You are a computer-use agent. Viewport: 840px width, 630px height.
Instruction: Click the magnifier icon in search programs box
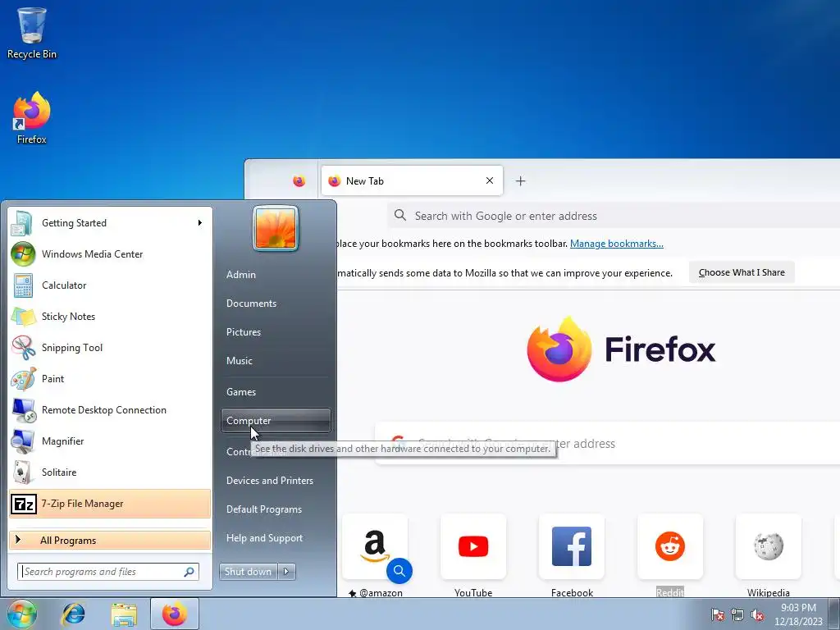(x=189, y=572)
